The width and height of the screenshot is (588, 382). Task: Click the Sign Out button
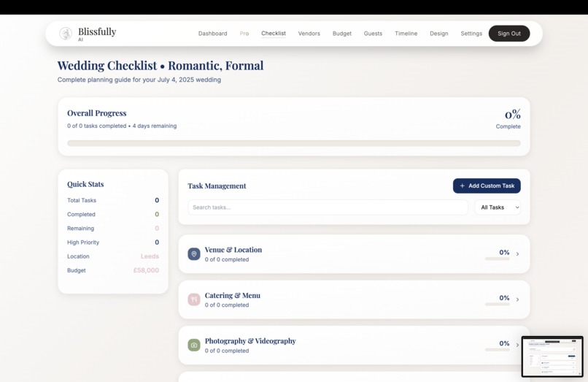point(509,34)
